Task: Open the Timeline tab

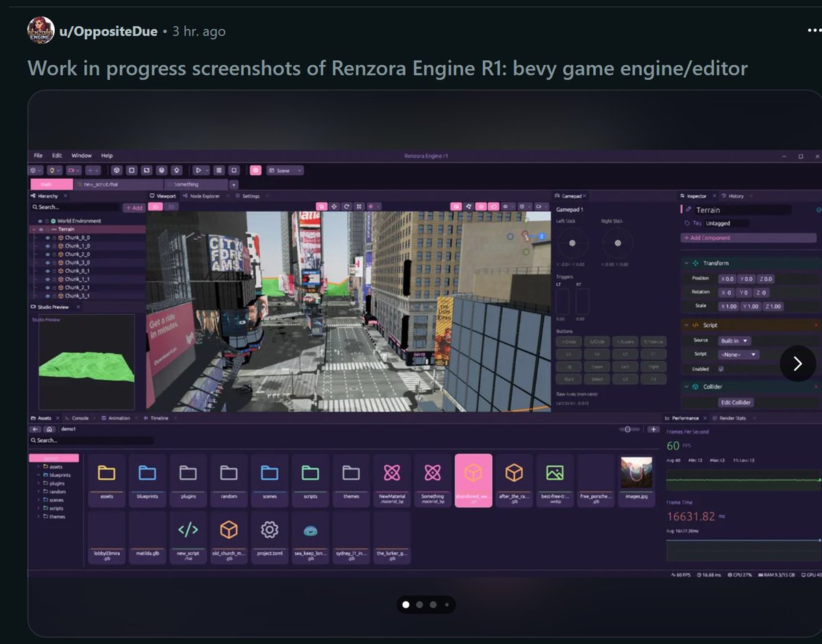Action: (155, 418)
